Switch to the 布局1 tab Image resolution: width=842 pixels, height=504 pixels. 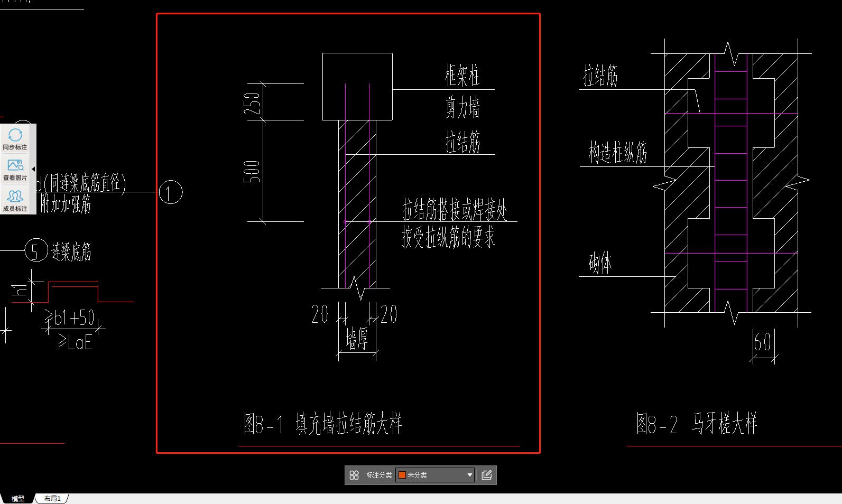click(52, 499)
